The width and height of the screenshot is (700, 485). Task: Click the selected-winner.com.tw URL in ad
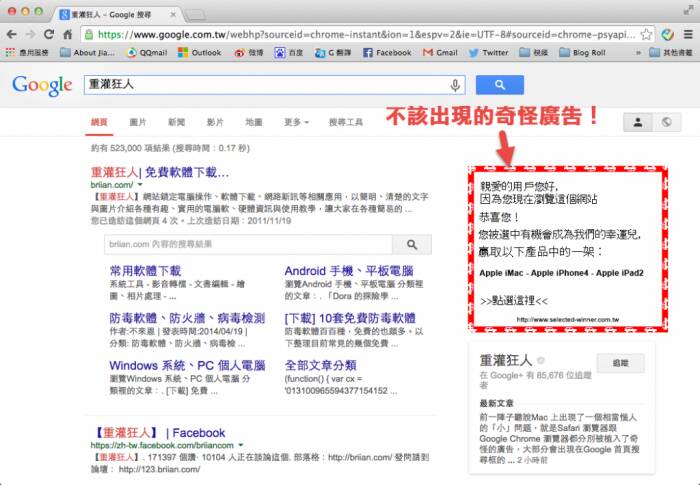pyautogui.click(x=567, y=320)
